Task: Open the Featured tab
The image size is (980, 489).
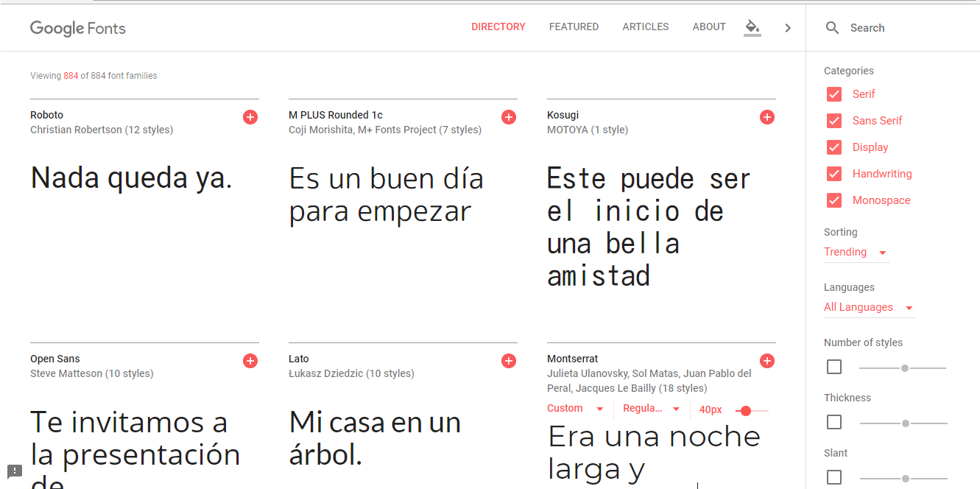Action: [574, 27]
